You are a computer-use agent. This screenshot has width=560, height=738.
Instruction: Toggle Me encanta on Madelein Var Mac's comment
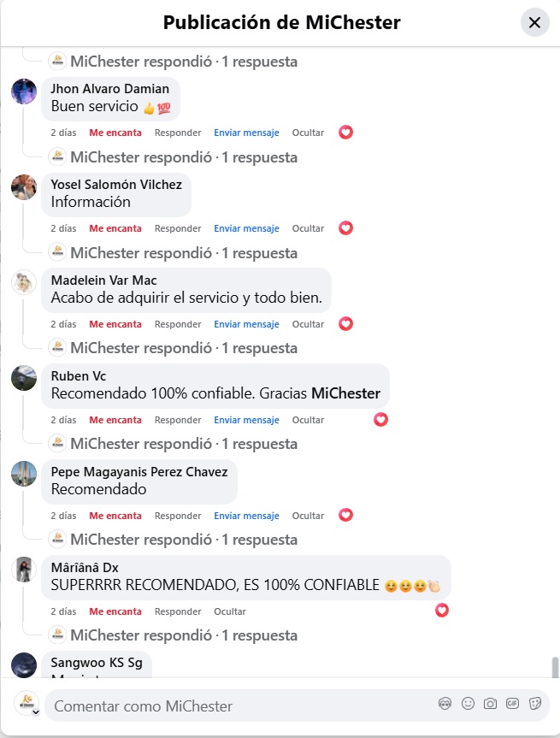click(x=115, y=324)
